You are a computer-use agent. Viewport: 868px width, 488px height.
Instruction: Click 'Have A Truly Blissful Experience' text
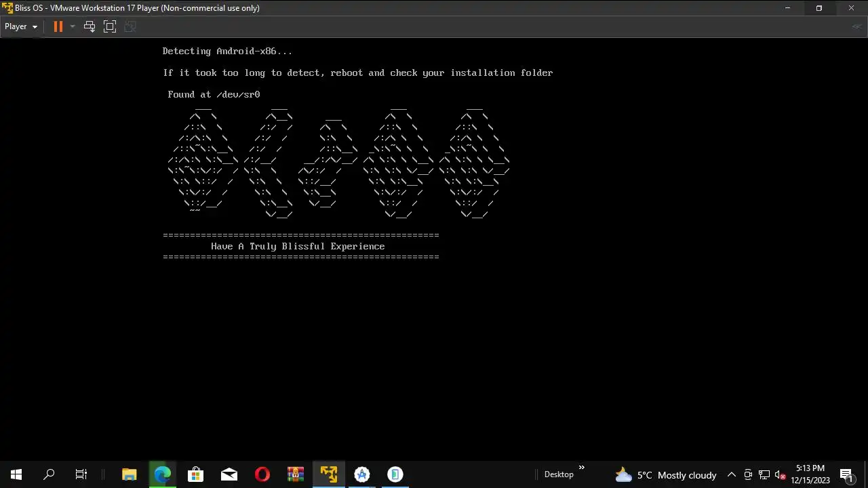[x=298, y=246]
